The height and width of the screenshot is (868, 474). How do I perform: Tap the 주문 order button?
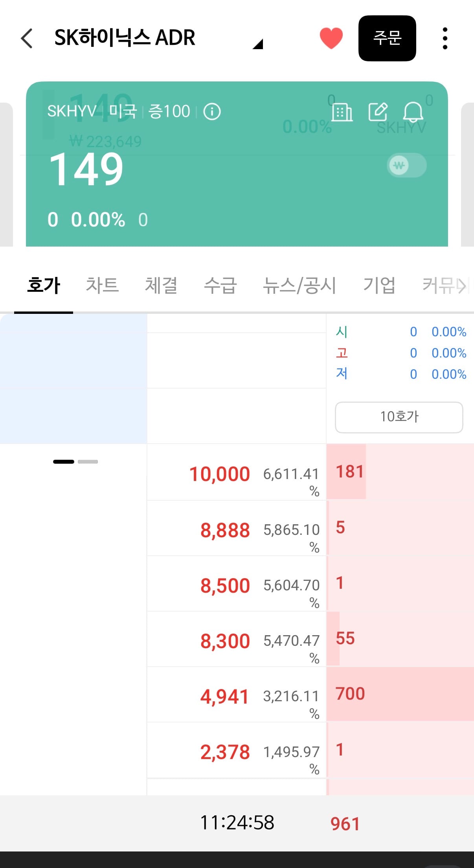387,38
